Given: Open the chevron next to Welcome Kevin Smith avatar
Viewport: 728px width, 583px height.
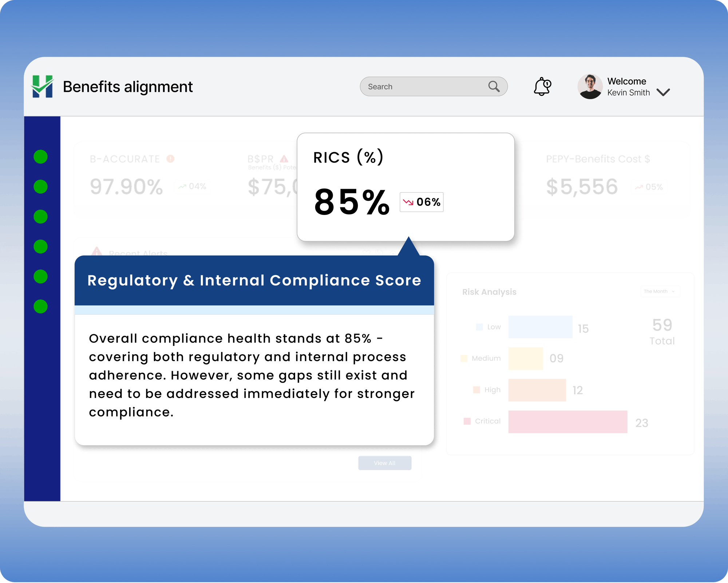Looking at the screenshot, I should click(663, 92).
